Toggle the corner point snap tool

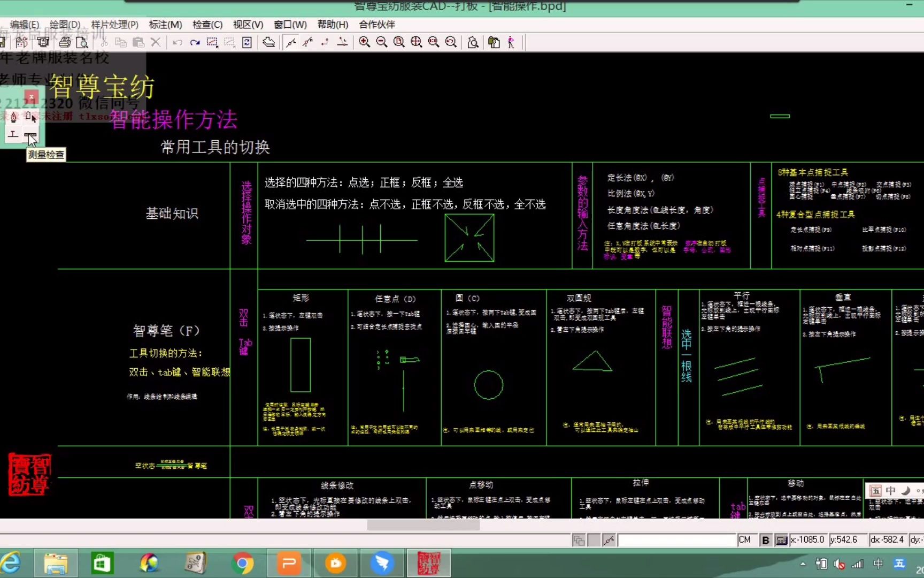(x=325, y=42)
